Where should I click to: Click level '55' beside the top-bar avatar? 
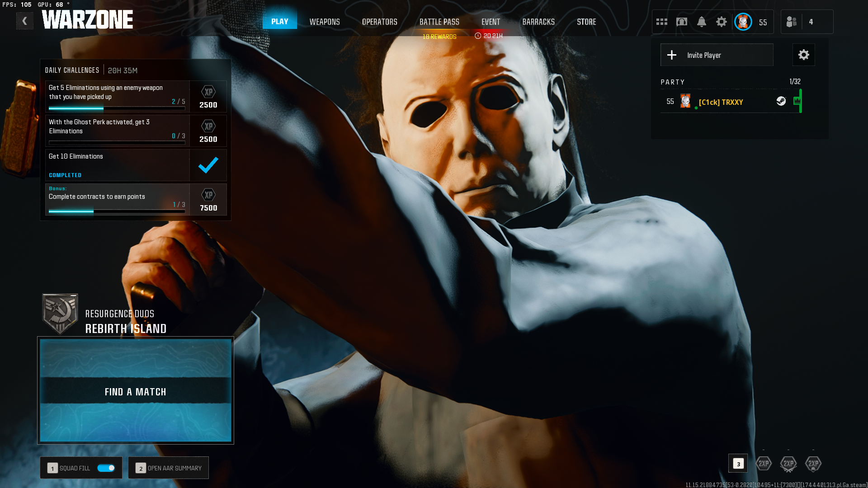click(x=763, y=23)
